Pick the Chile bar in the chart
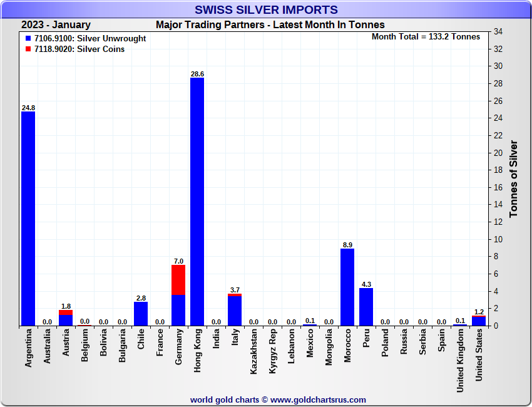Screen dimensions: 532x407 [141, 314]
